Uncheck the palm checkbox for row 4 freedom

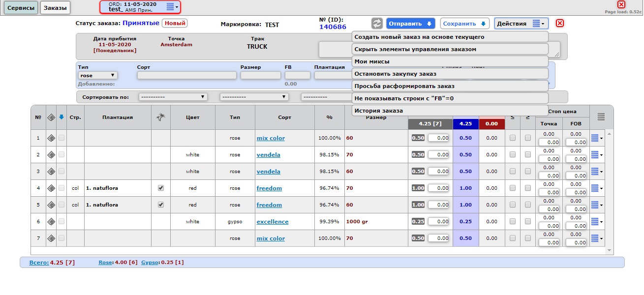(x=160, y=188)
